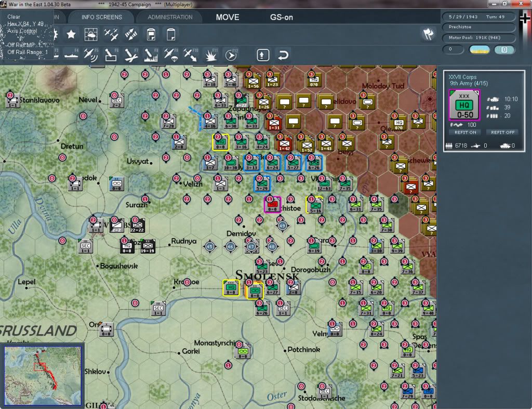
Task: Click the black 19=19 unit counter
Action: click(148, 246)
